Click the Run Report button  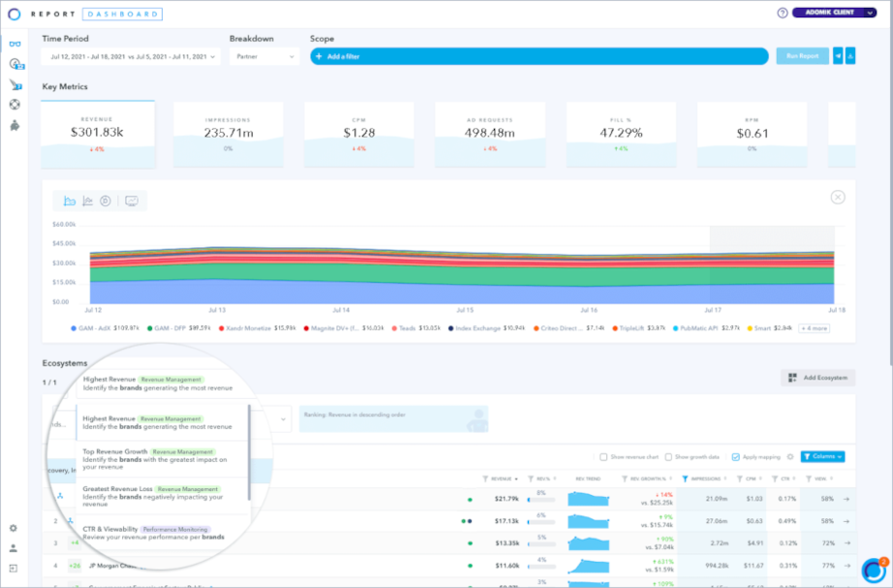[803, 56]
